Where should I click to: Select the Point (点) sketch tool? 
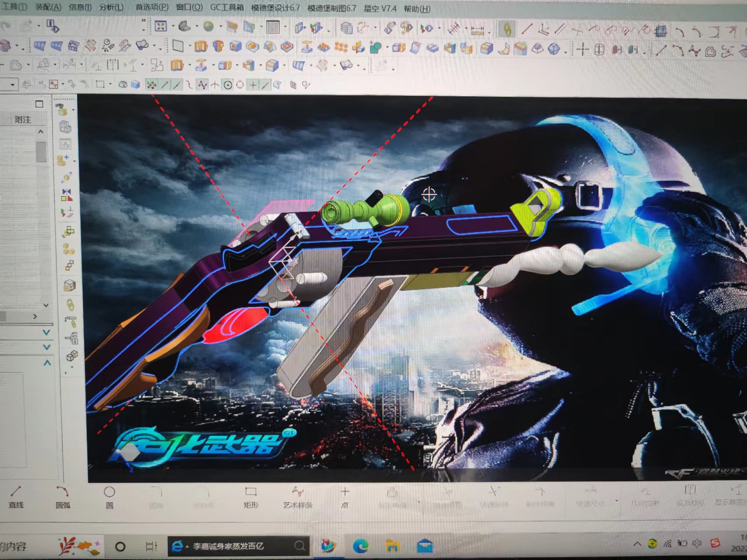point(345,496)
